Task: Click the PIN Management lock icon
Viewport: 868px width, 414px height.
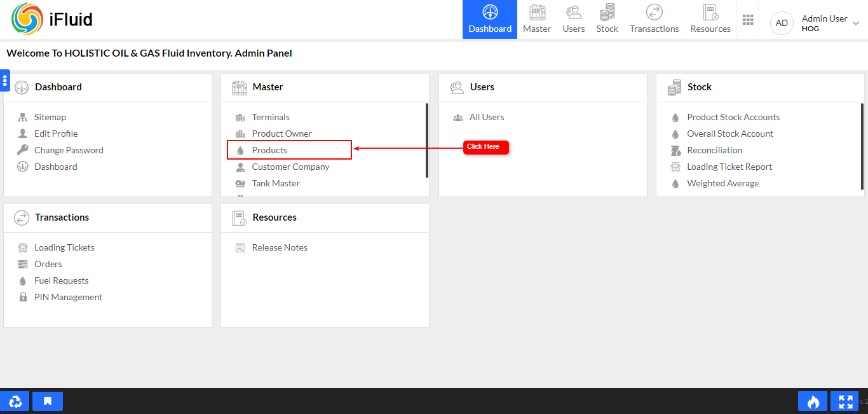Action: click(23, 297)
